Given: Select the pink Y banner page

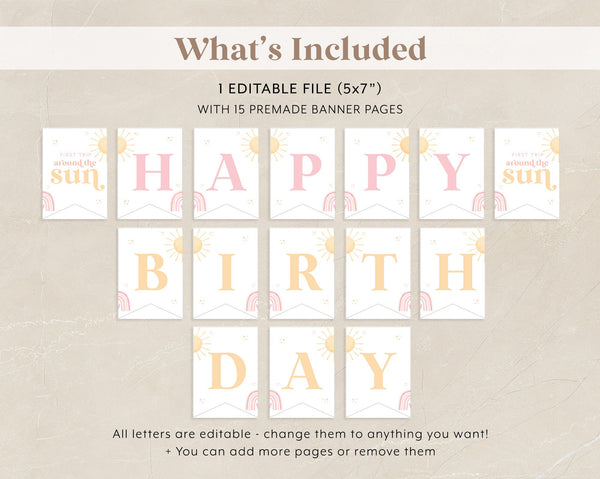Looking at the screenshot, I should click(452, 173).
